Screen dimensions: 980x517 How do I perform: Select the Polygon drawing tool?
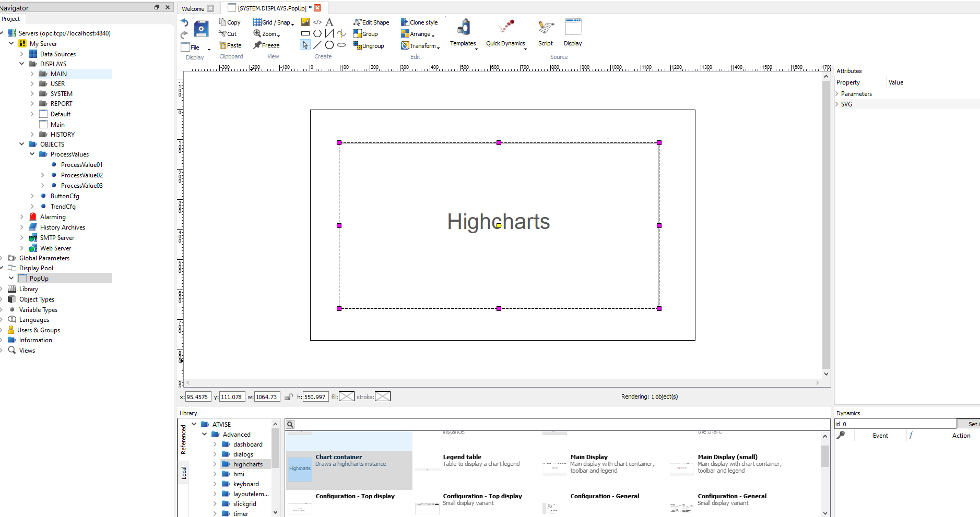[317, 33]
